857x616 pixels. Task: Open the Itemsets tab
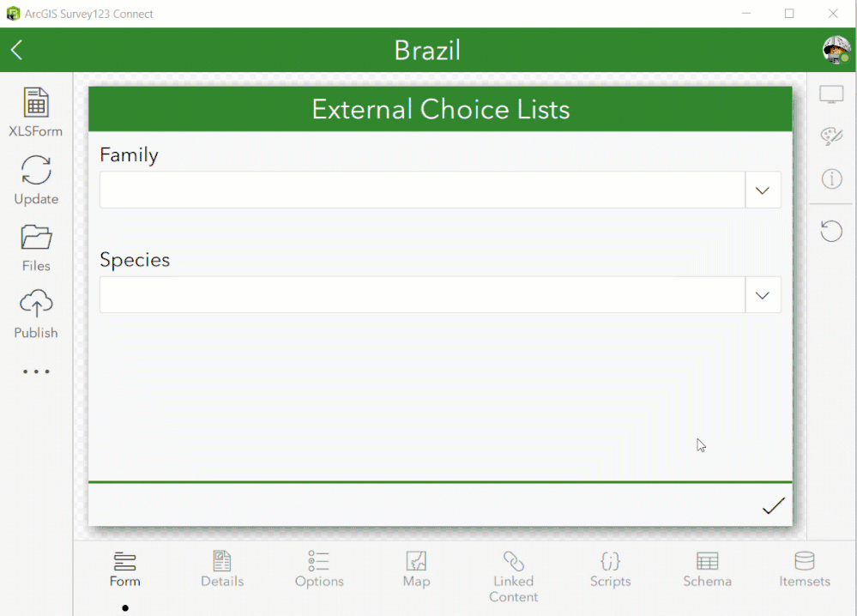tap(805, 570)
